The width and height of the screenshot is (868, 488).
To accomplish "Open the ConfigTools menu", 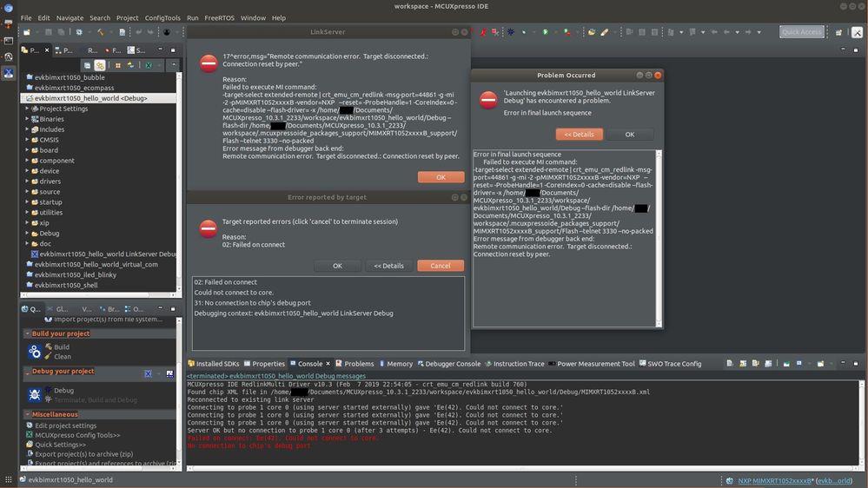I will (x=162, y=17).
